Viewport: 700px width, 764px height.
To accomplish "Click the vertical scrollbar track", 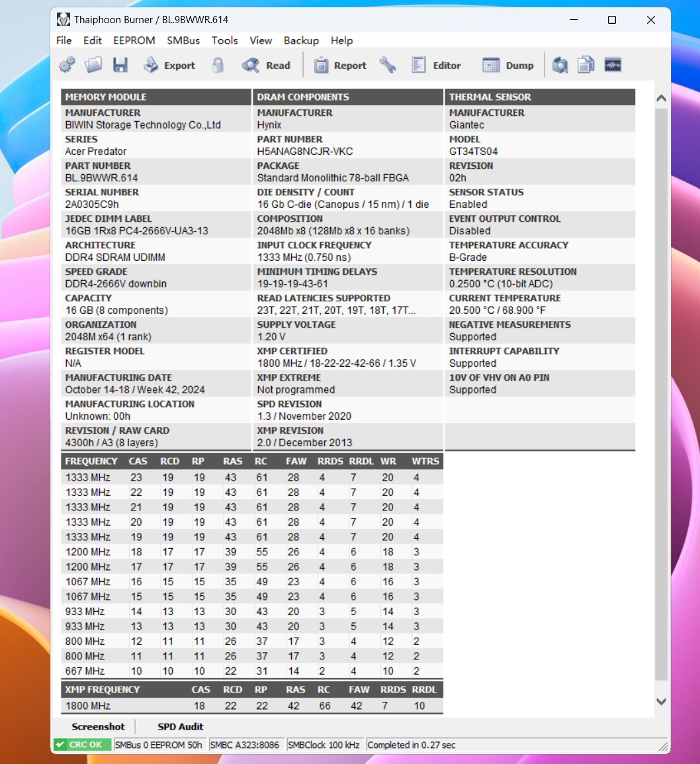I will coord(661,395).
